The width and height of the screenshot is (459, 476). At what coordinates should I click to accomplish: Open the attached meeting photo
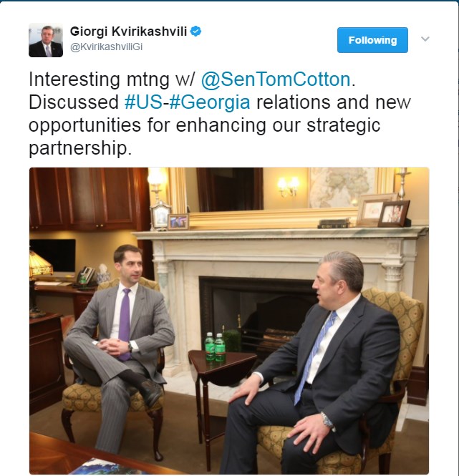click(x=229, y=321)
